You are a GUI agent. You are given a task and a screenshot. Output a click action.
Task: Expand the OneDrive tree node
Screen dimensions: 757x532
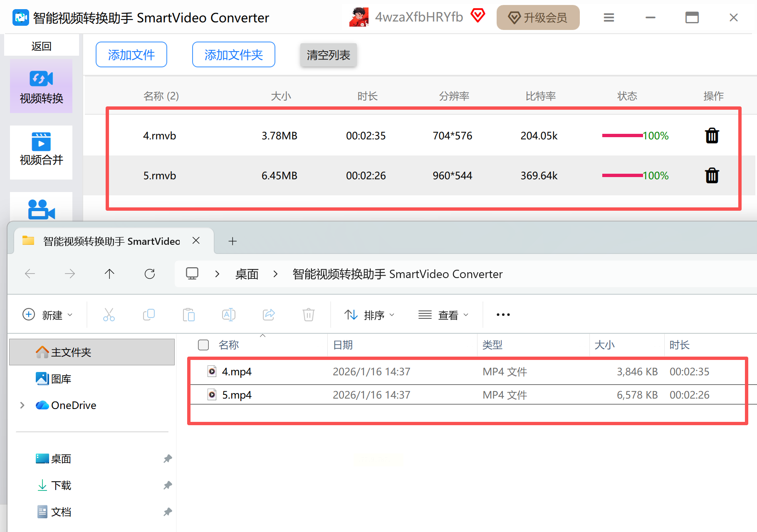pos(22,405)
